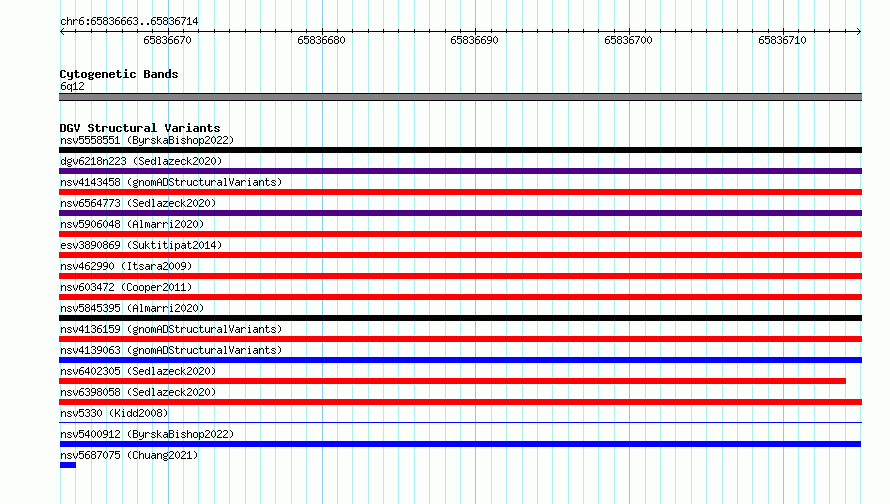
Task: Open variant dgv6218n223 (Sedlazeck2020) label
Action: click(x=141, y=161)
